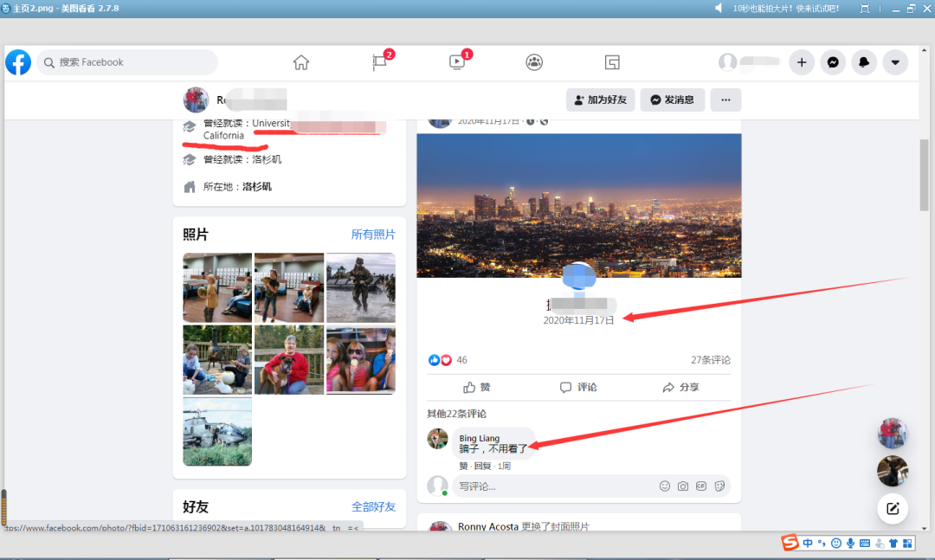Click the 写评论 comment input box

pos(554,486)
